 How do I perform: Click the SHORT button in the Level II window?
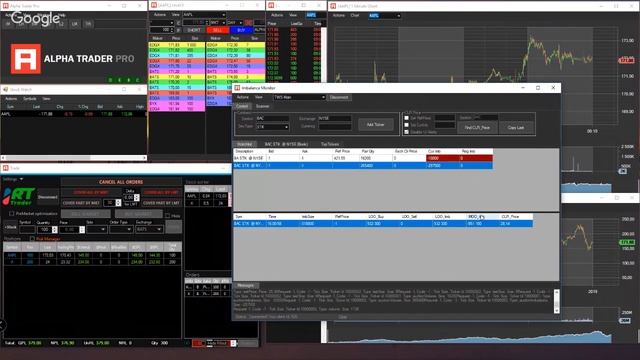coord(194,30)
